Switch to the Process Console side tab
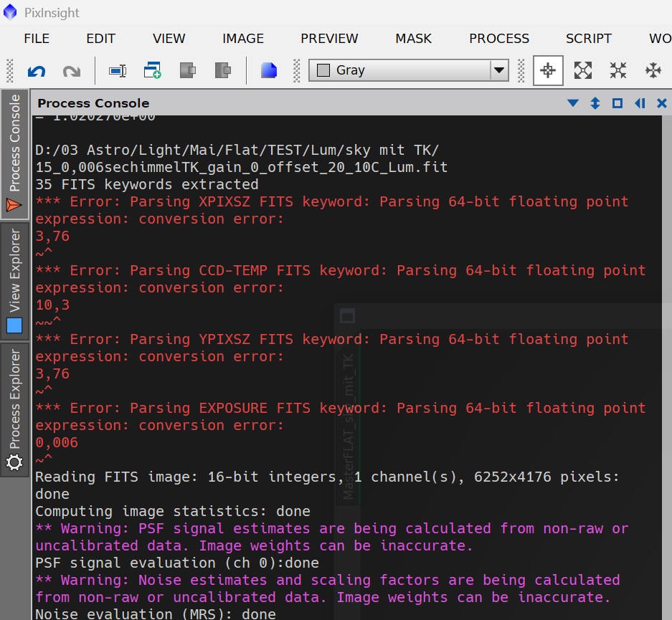 click(x=14, y=155)
